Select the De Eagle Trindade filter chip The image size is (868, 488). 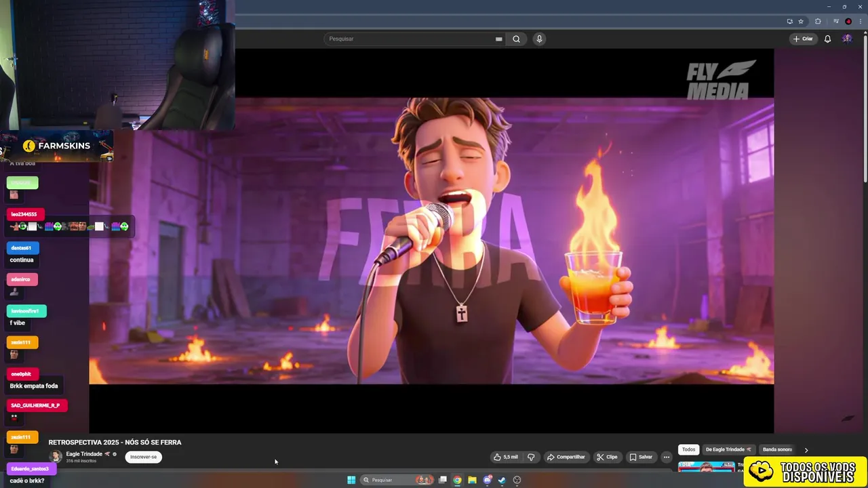pyautogui.click(x=728, y=449)
